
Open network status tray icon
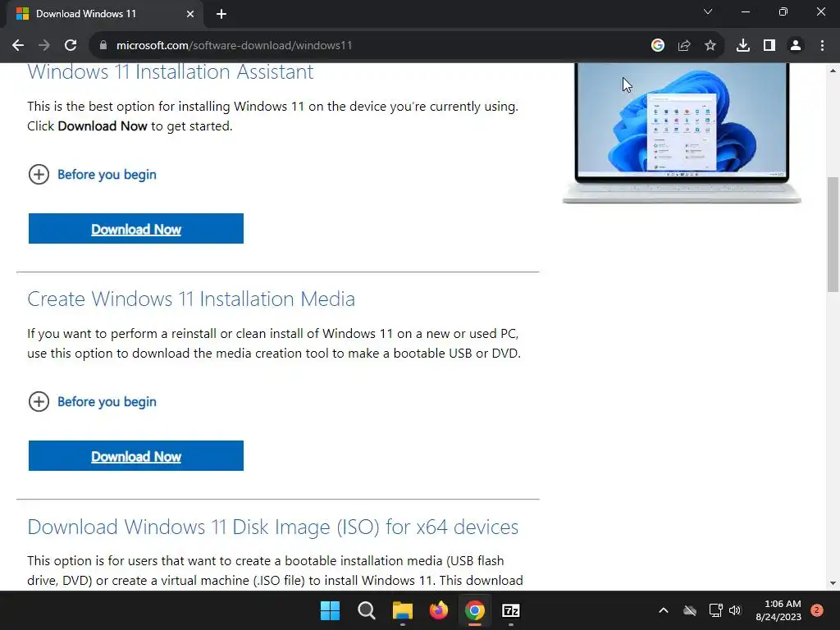click(715, 610)
